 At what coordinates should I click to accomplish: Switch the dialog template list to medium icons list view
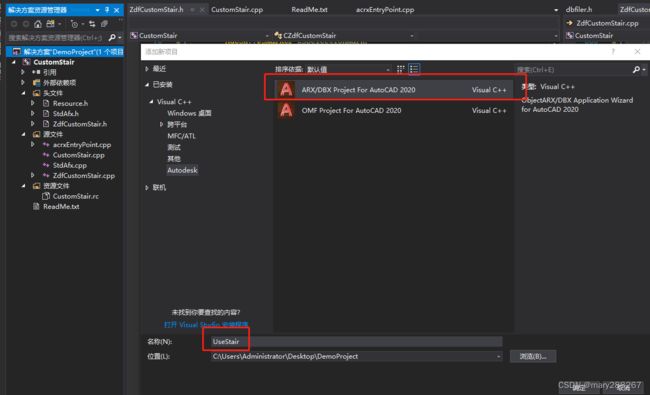pos(414,69)
